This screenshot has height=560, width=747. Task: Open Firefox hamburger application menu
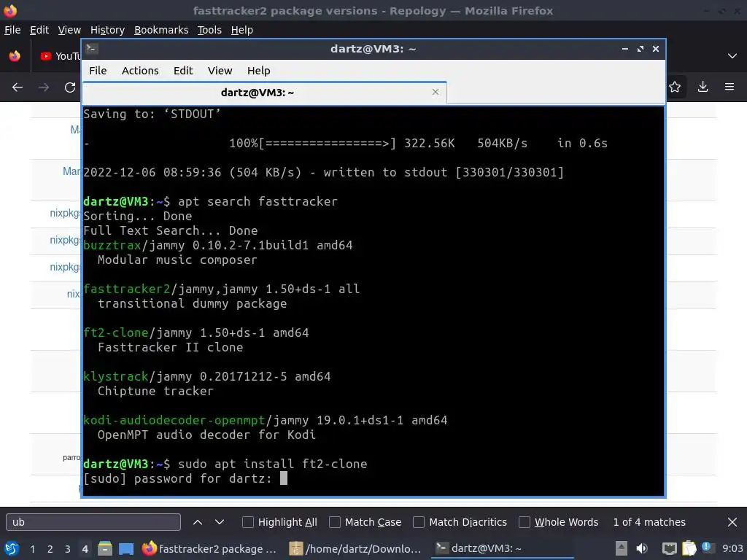pyautogui.click(x=729, y=87)
